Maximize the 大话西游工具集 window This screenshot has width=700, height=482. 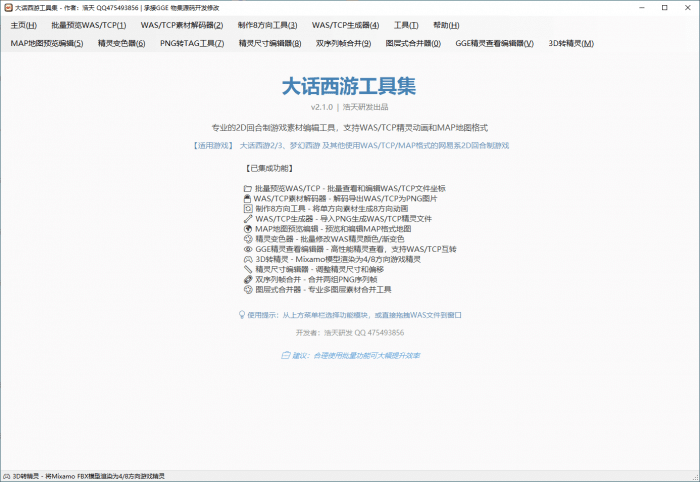[x=665, y=8]
